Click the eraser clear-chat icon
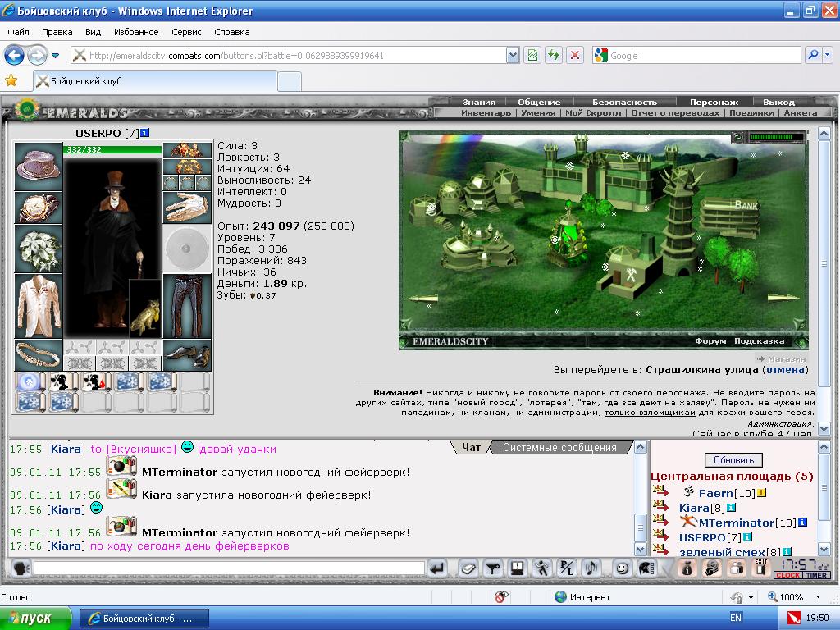 [x=468, y=568]
